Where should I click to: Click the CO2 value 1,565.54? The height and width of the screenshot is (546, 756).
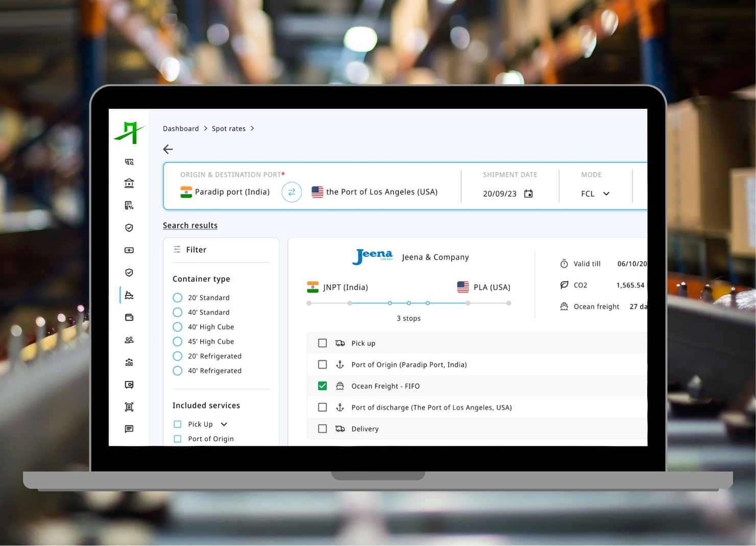point(630,285)
